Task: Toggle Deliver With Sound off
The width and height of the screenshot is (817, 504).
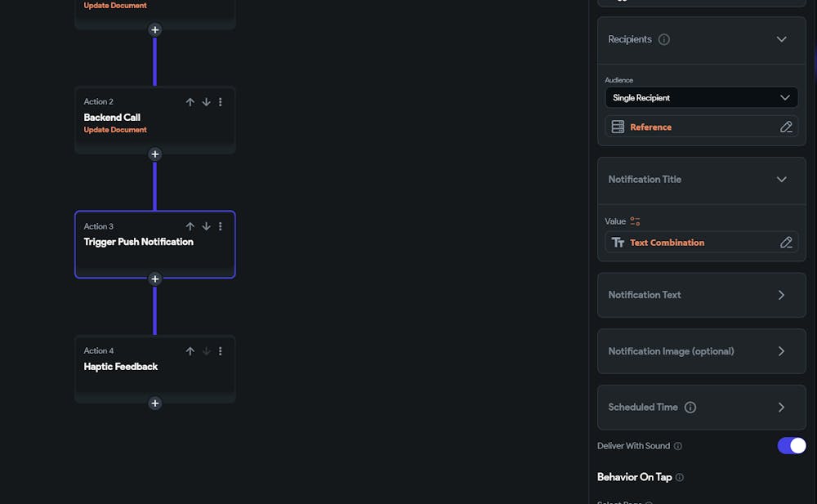Action: pos(791,445)
